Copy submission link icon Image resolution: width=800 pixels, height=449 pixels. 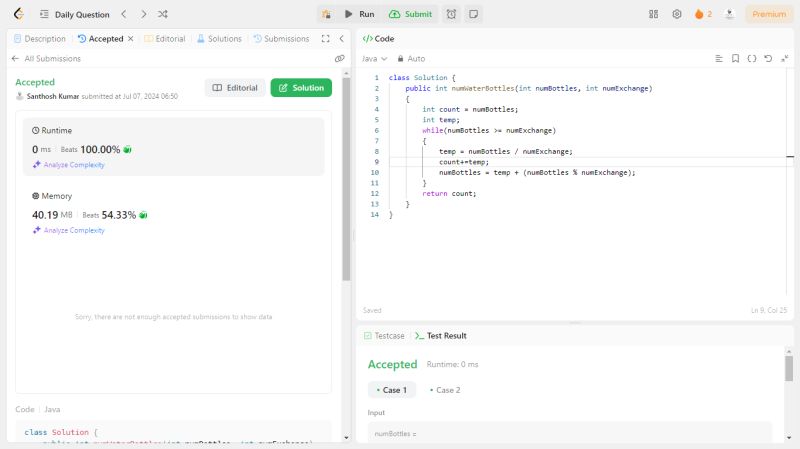339,59
